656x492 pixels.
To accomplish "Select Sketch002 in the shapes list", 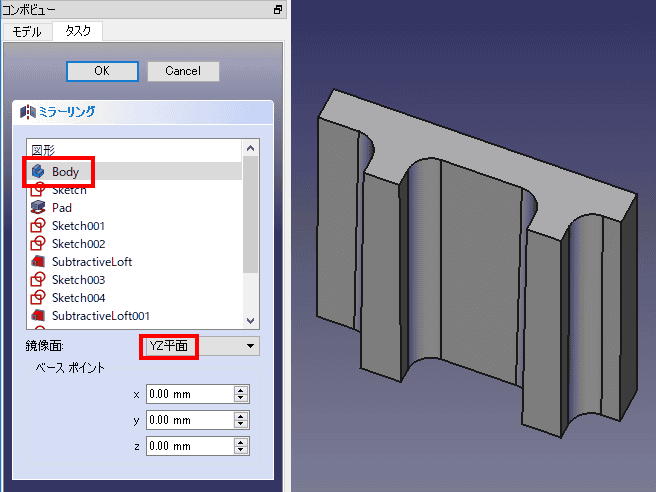I will (134, 243).
